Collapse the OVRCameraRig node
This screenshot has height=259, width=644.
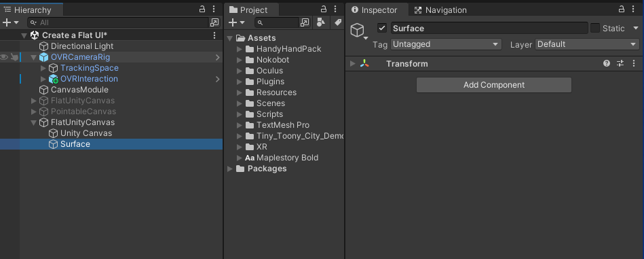tap(34, 58)
